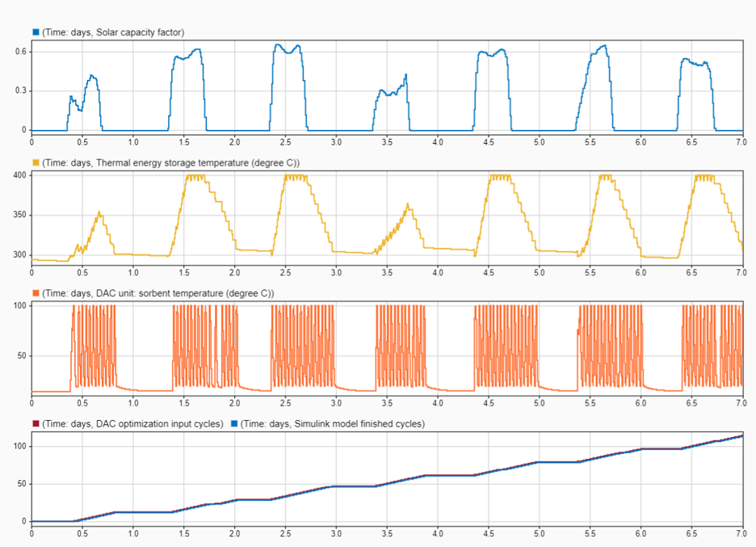This screenshot has width=756, height=547.
Task: Click the 2.0 x-axis tick on sorbent temperature plot
Action: (234, 402)
